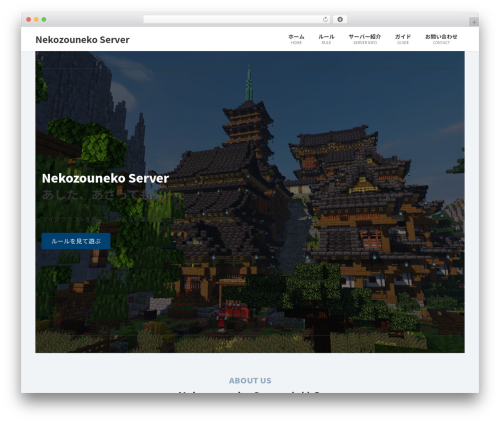Viewport: 500px width, 423px height.
Task: Click the browser reload icon
Action: [x=325, y=19]
